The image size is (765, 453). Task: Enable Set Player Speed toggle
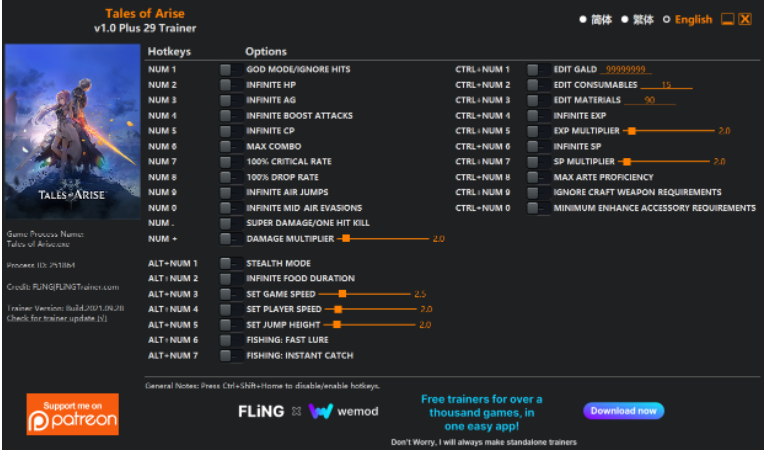(231, 309)
